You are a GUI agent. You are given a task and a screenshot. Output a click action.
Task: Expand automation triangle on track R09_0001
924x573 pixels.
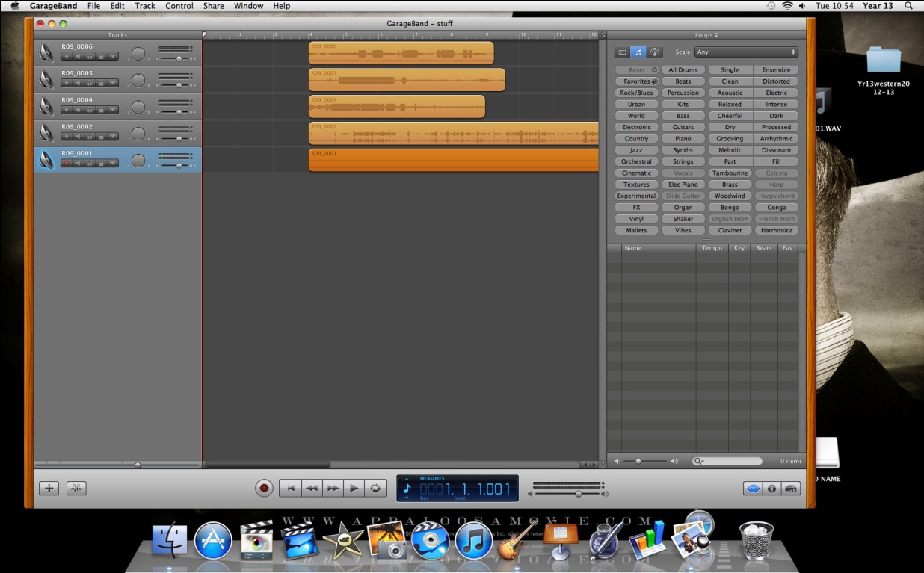tap(113, 163)
